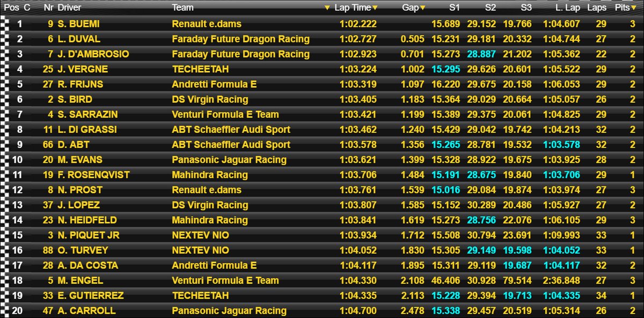Click D'Ambrosio's S2 time 28.887

[481, 54]
